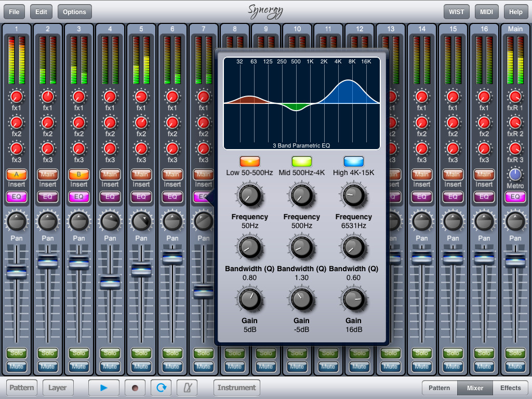Click the Layer button

57,388
